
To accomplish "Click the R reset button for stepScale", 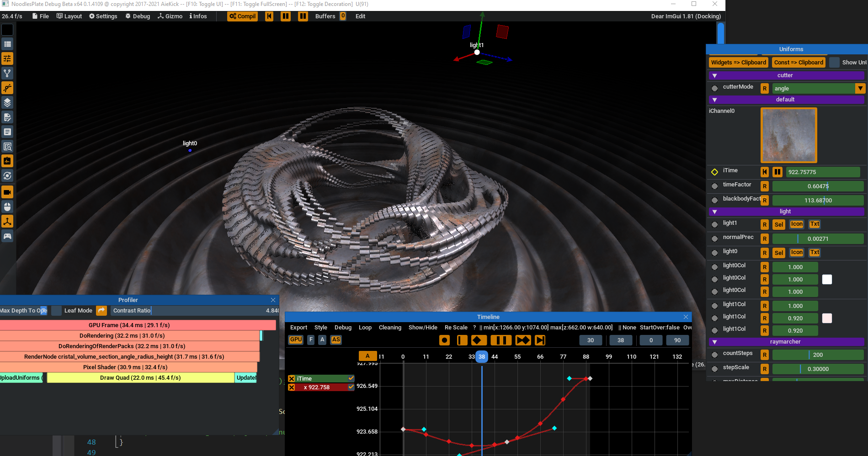I will (765, 369).
